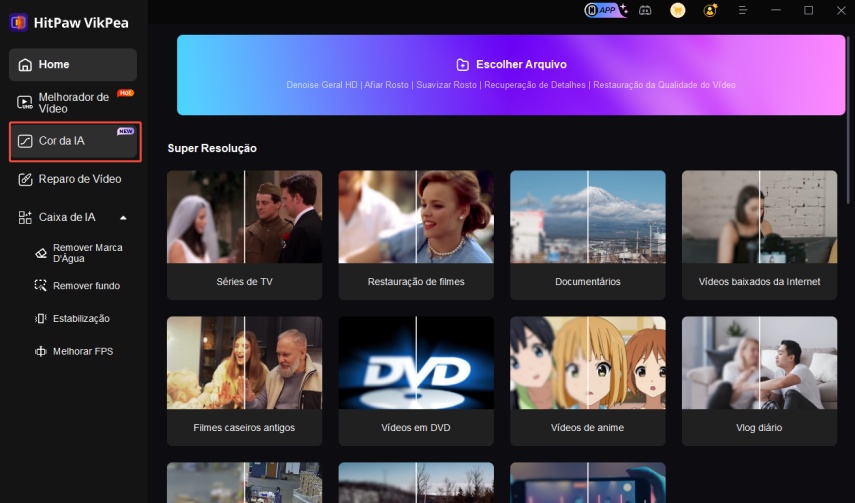Select Remover Marca D'Água tool
Screen dimensions: 855x503
pyautogui.click(x=79, y=253)
